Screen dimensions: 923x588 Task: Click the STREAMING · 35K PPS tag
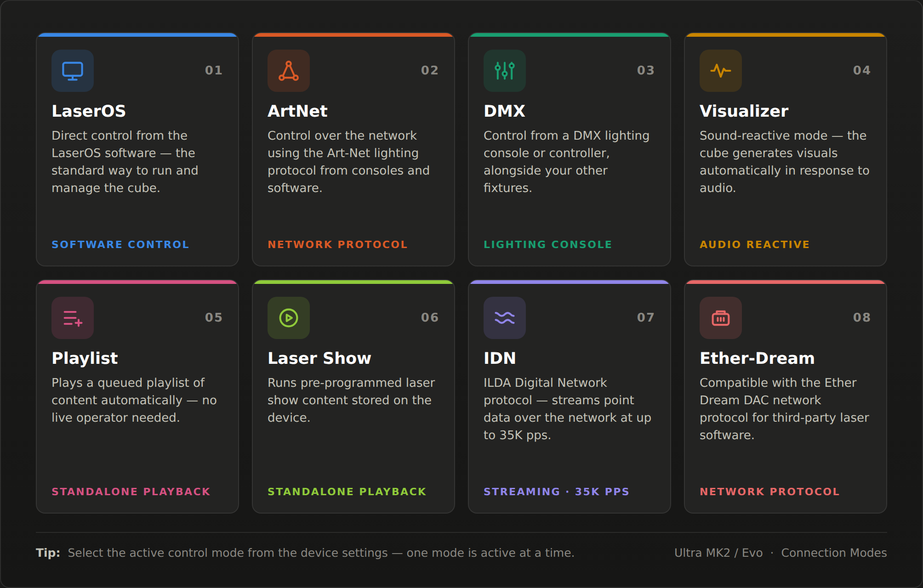pos(557,492)
